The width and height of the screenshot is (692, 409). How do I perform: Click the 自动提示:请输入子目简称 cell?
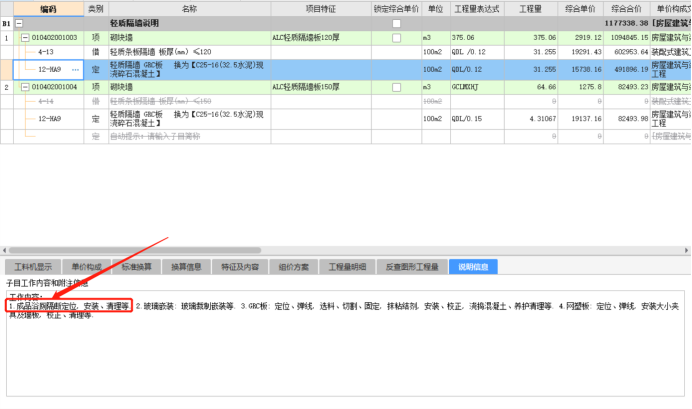tap(189, 137)
